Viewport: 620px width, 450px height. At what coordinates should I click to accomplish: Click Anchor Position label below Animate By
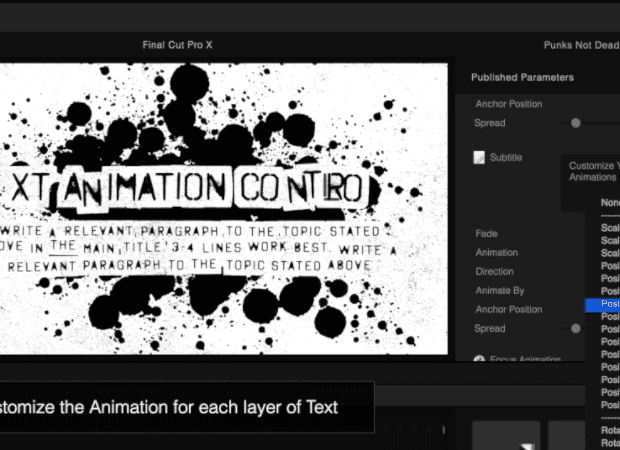[x=508, y=310]
